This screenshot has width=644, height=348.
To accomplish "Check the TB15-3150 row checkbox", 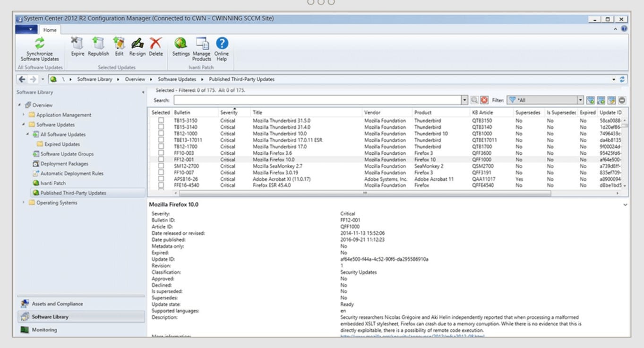I will [161, 120].
